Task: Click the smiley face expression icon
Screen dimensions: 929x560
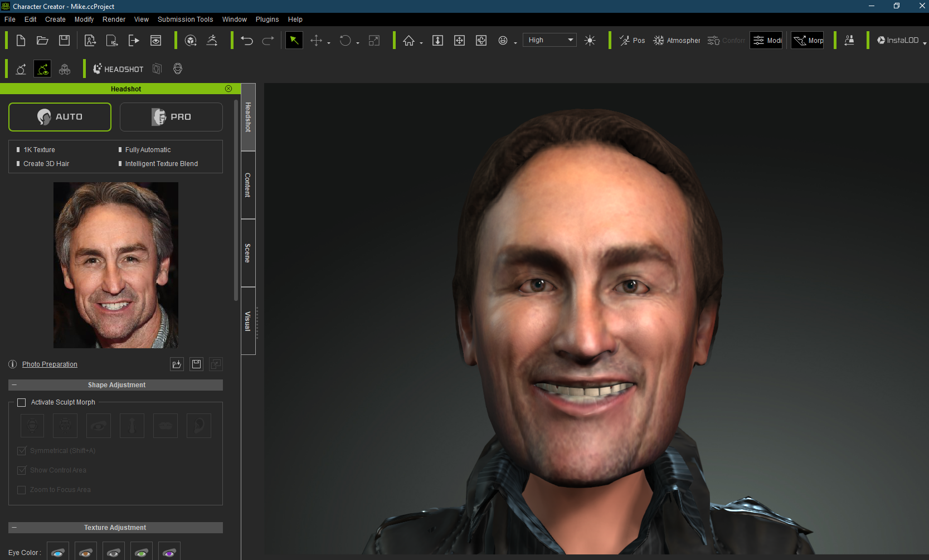Action: (503, 41)
